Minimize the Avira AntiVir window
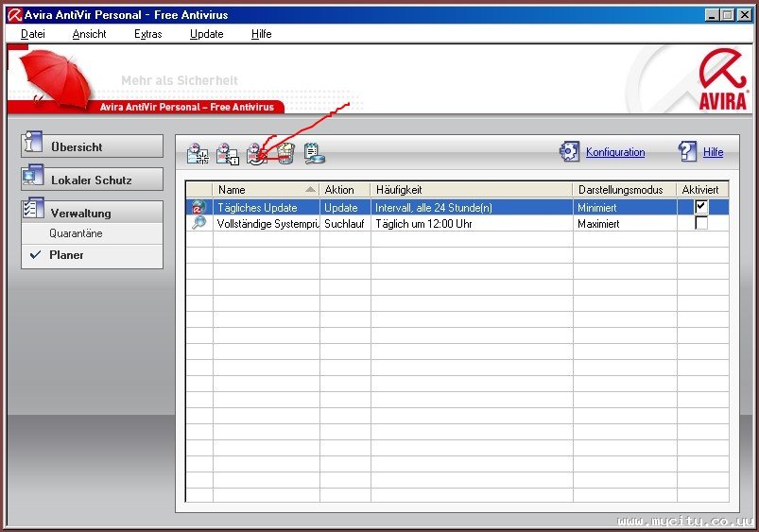This screenshot has height=532, width=759. point(711,15)
